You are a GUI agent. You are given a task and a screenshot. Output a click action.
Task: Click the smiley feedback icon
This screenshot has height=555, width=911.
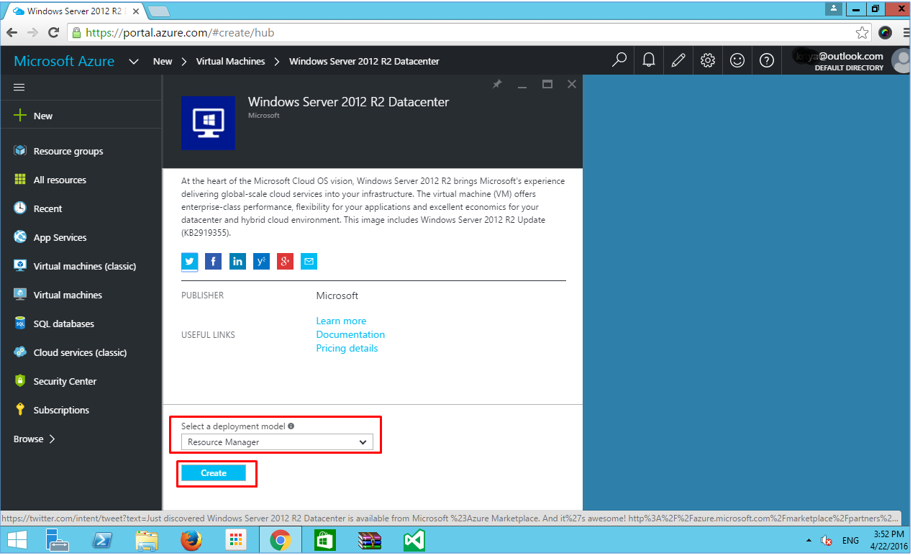coord(737,60)
